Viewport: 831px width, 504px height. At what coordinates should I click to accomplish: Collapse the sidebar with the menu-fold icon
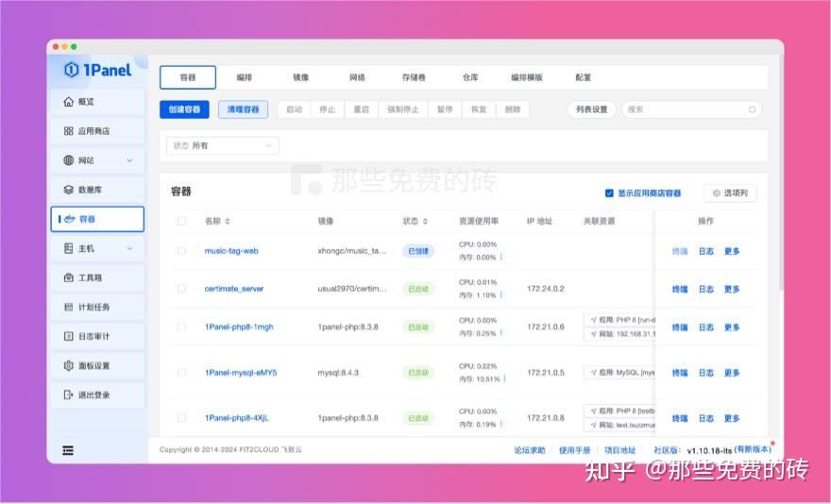(x=68, y=450)
